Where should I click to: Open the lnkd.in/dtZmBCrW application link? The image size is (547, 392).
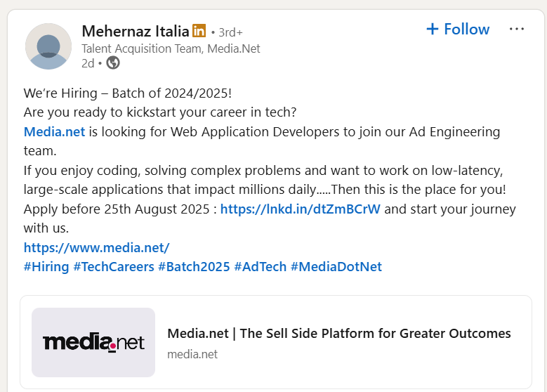[x=300, y=209]
